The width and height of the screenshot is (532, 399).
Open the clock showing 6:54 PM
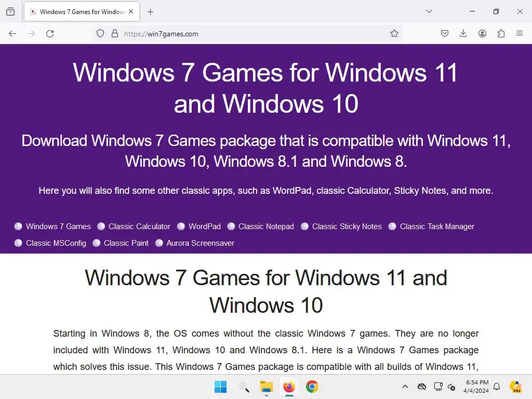(x=476, y=387)
